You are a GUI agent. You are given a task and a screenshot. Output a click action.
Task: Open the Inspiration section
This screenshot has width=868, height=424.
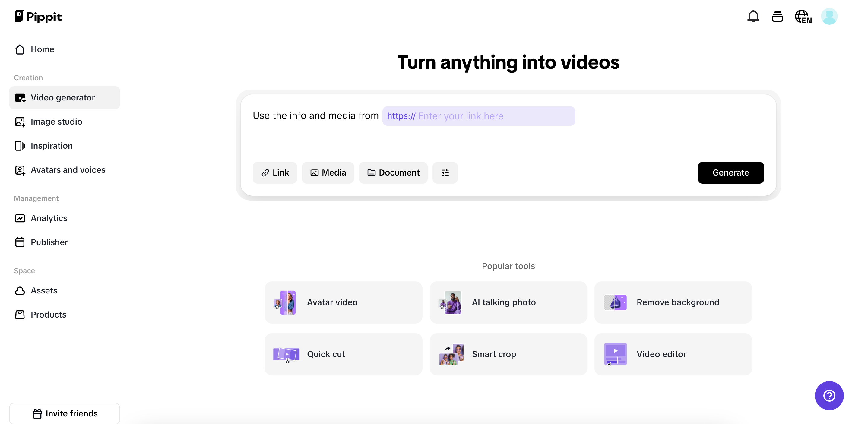click(52, 146)
